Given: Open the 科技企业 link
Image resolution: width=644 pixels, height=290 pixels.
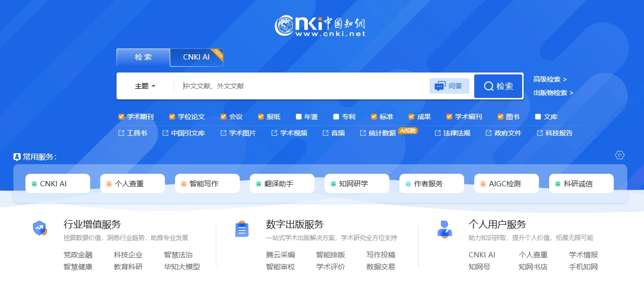Looking at the screenshot, I should point(128,255).
